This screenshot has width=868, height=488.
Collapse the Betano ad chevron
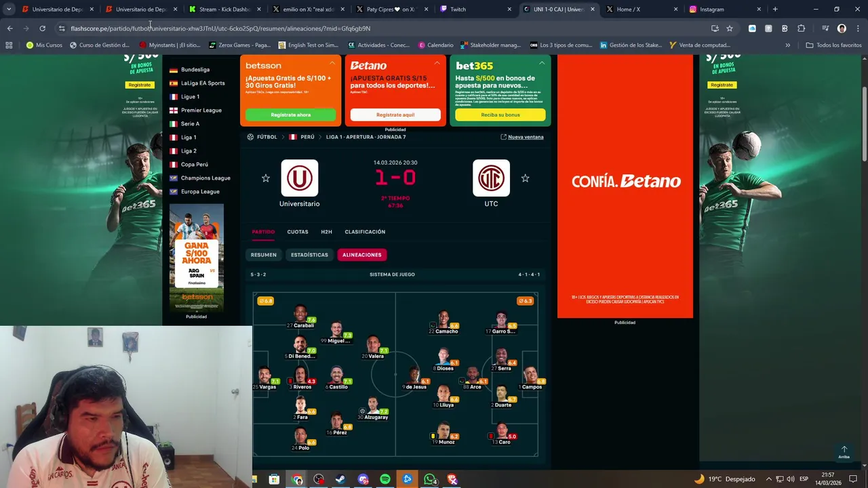(x=437, y=63)
